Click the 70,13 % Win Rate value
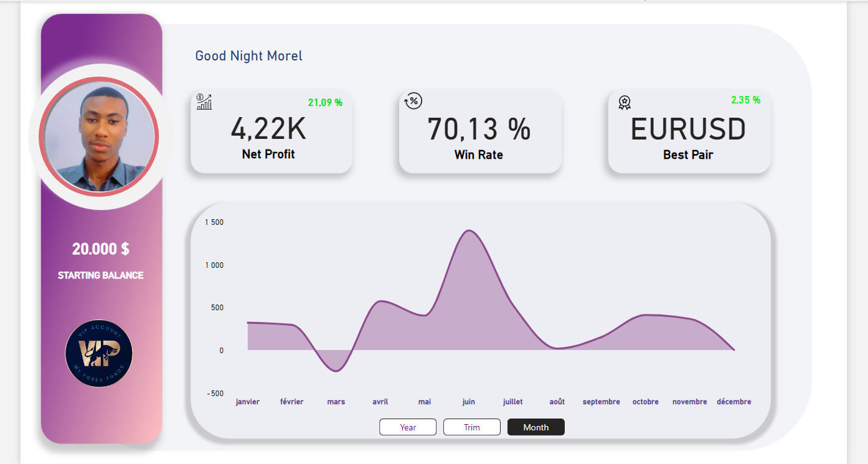Image resolution: width=868 pixels, height=464 pixels. point(479,129)
